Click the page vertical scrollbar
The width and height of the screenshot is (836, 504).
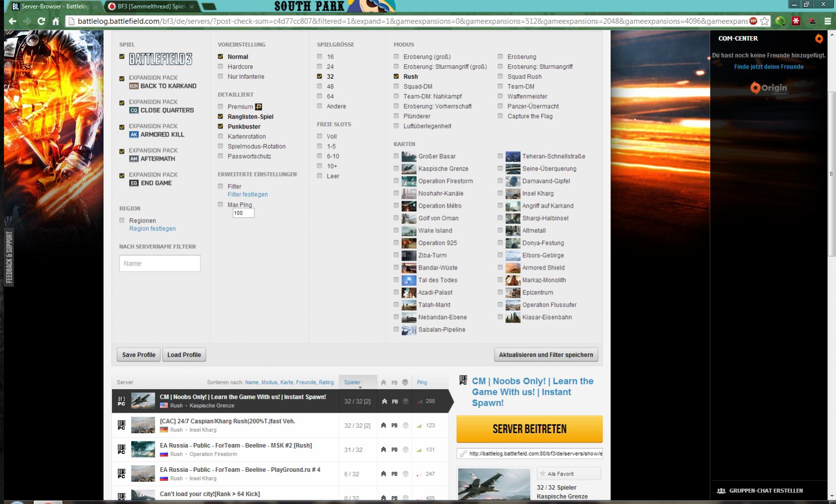tap(832, 173)
